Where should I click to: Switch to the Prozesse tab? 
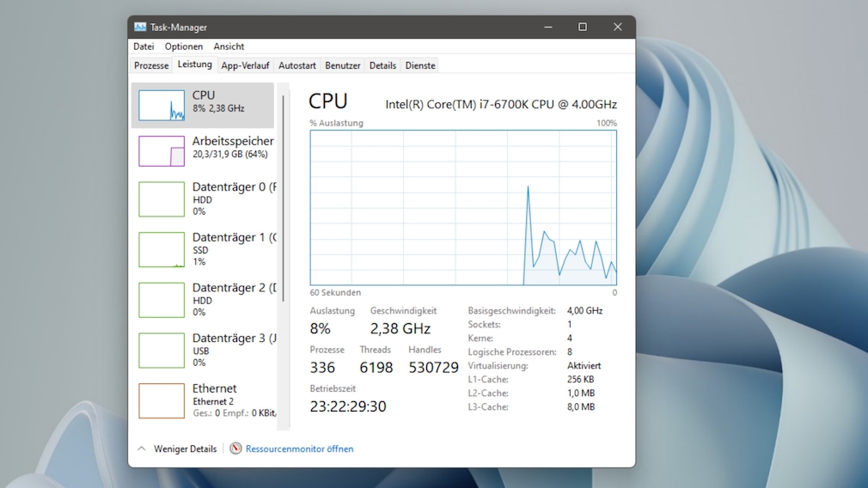pos(151,65)
